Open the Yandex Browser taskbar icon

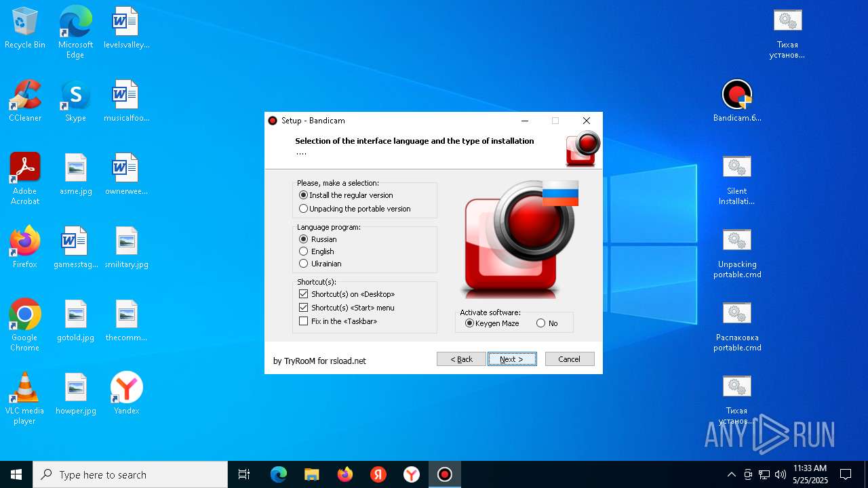(412, 474)
